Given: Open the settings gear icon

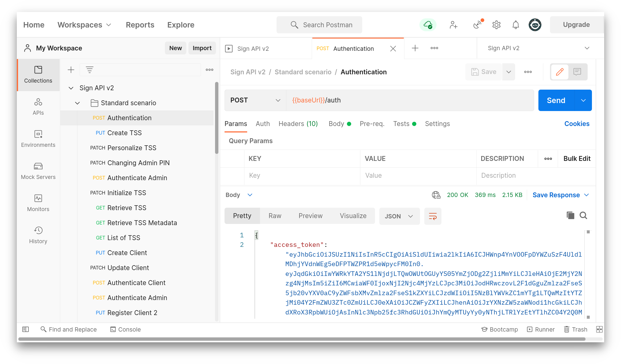Looking at the screenshot, I should click(x=496, y=25).
